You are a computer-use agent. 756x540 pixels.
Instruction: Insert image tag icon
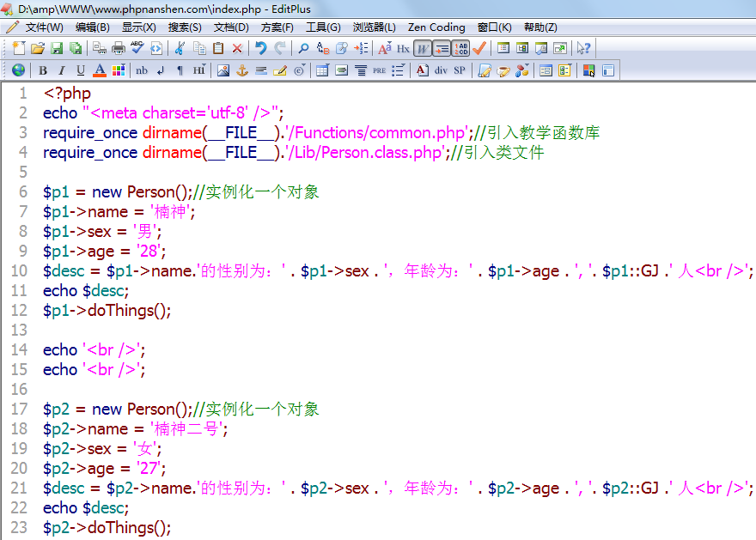(x=223, y=70)
